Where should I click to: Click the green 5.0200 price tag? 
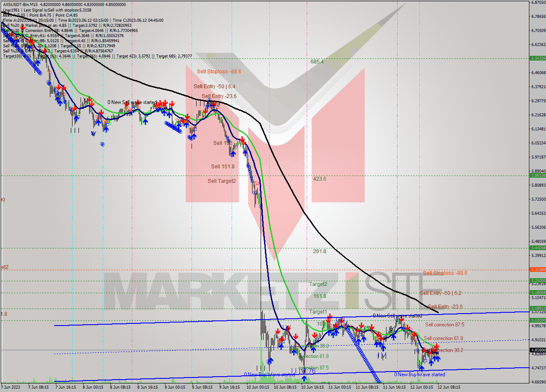coord(537,320)
